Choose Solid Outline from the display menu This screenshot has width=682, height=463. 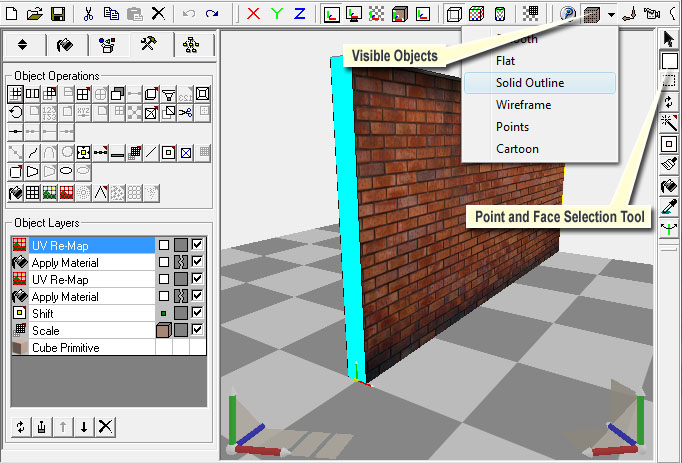(530, 83)
